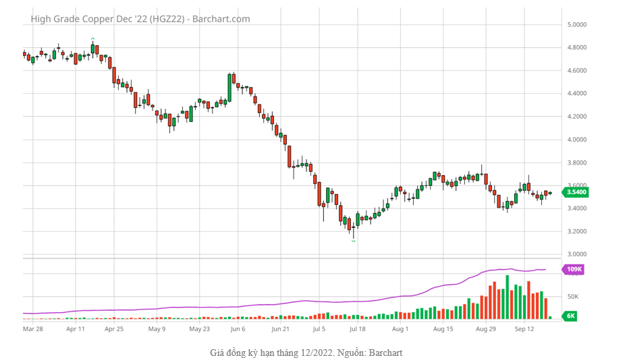
Task: Select the 3.2000 price axis label
Action: [576, 232]
